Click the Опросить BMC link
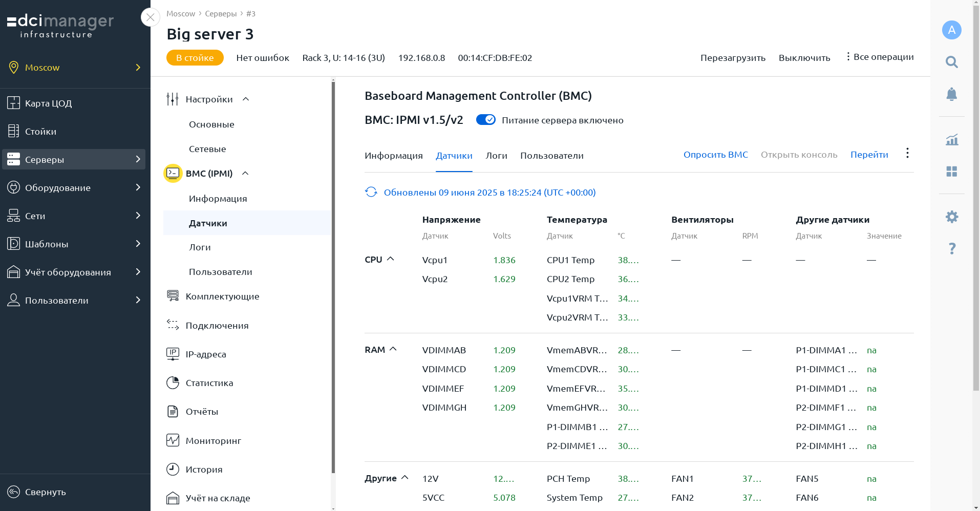The image size is (980, 511). [715, 155]
